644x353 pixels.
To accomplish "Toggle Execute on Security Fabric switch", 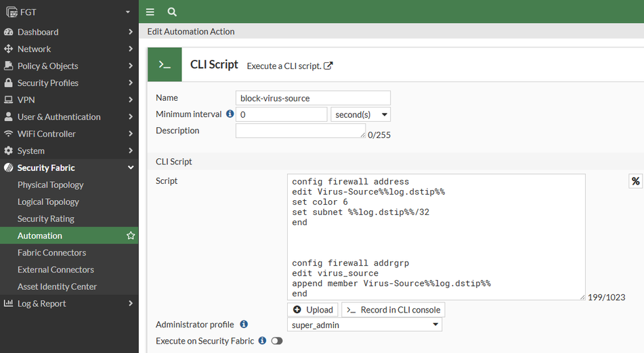I will pyautogui.click(x=276, y=341).
